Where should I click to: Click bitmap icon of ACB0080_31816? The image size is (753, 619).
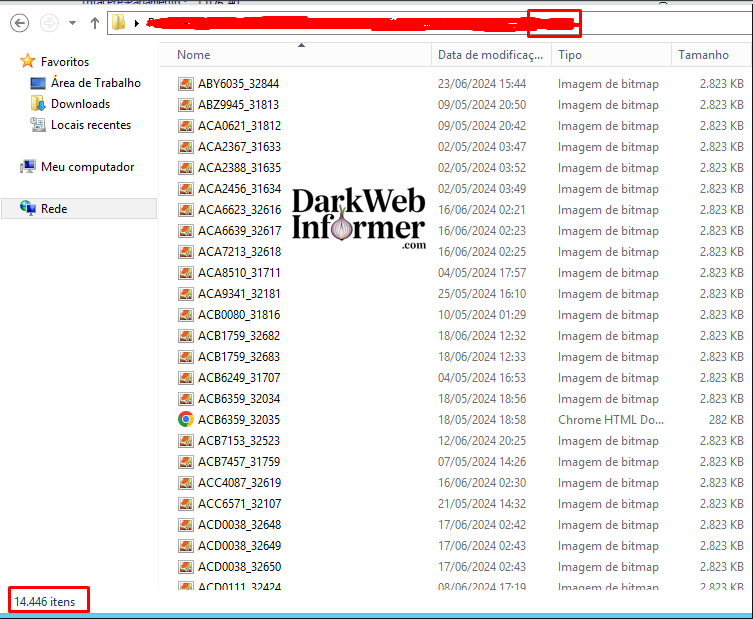[186, 315]
